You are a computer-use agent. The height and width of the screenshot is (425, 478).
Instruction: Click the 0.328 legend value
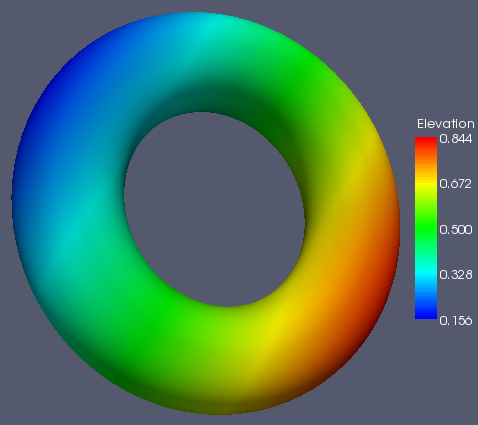[456, 275]
